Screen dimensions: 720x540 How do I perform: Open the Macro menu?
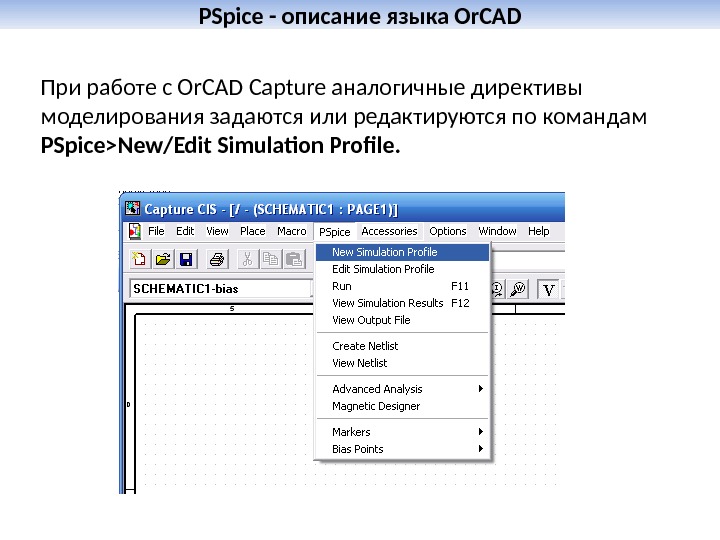[x=292, y=231]
